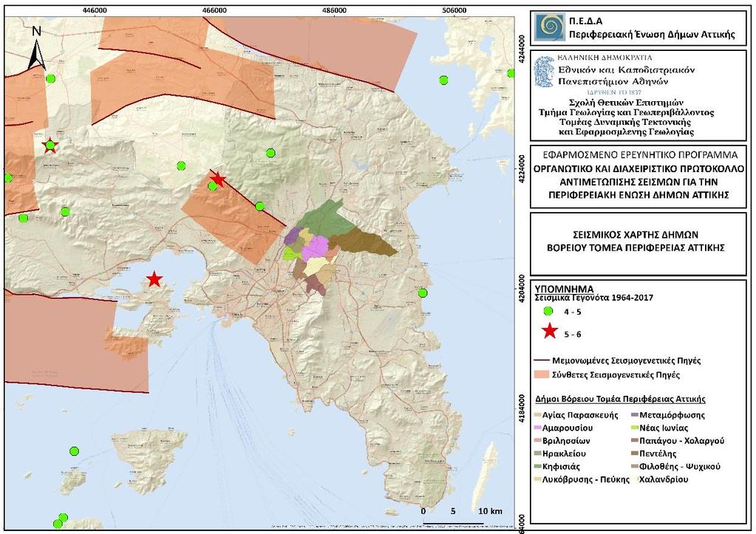Click 'ΕΦΑΡΜΟΣΜΕΝΟ ΕΡΕΥΝΗΤΙΚΟ ΠΡΟΓΡΑΜΜΑ' heading
The image size is (756, 534).
640,155
